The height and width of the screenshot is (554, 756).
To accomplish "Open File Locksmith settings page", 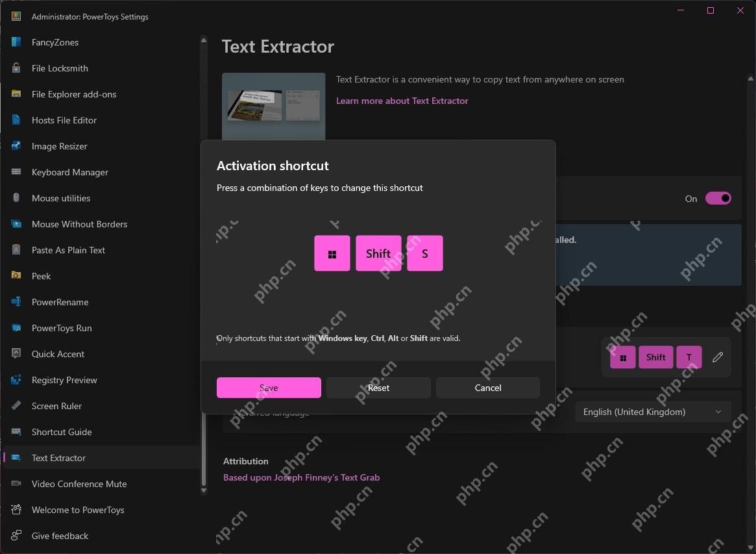I will click(60, 69).
